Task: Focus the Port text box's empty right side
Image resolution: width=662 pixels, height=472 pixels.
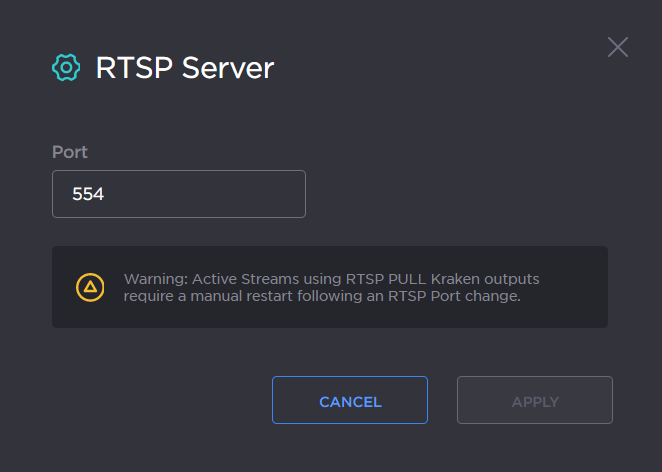Action: tap(250, 194)
